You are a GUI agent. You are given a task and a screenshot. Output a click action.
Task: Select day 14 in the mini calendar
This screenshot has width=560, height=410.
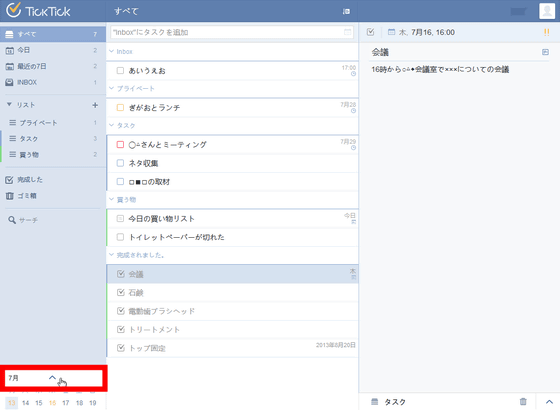25,403
